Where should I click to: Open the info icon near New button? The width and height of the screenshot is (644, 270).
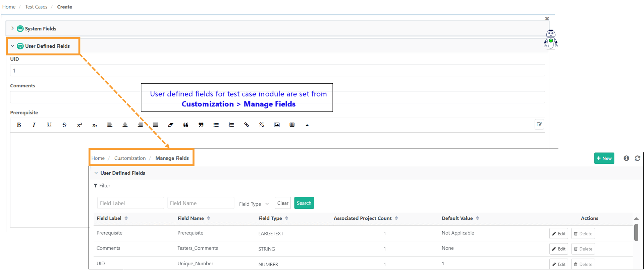[626, 158]
